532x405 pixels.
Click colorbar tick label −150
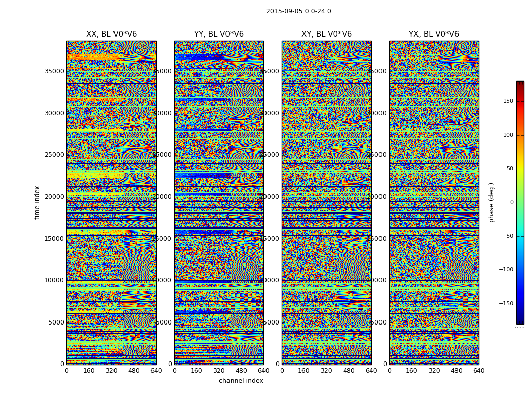click(506, 304)
